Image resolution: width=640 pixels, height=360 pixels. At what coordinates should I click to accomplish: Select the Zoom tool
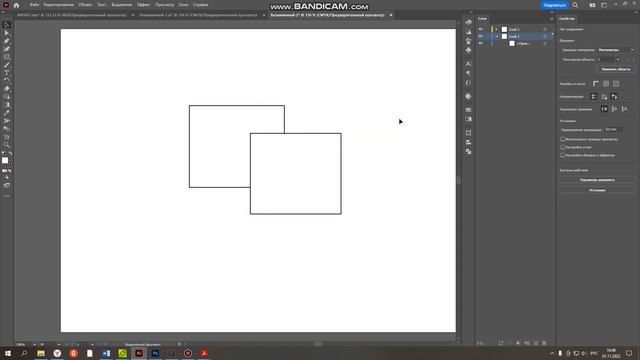[x=7, y=144]
